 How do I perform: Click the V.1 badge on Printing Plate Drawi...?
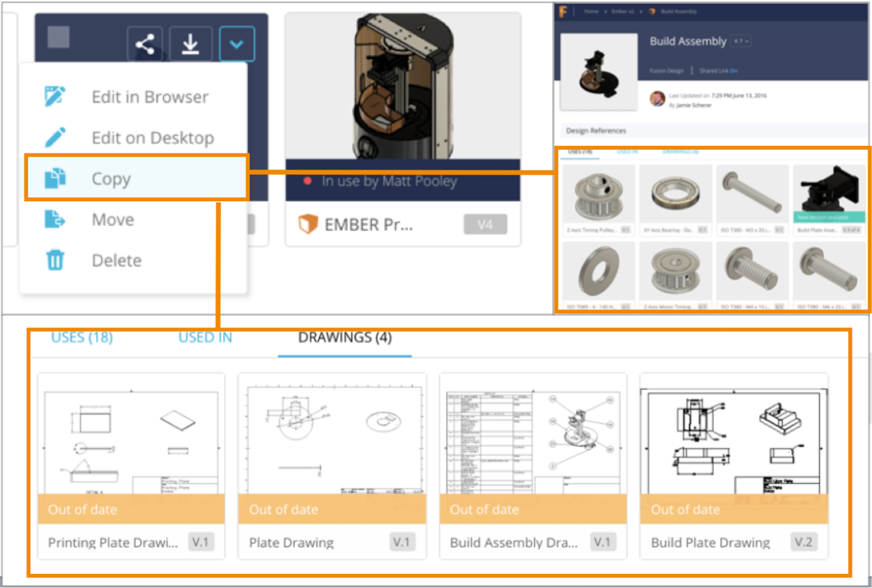coord(201,542)
